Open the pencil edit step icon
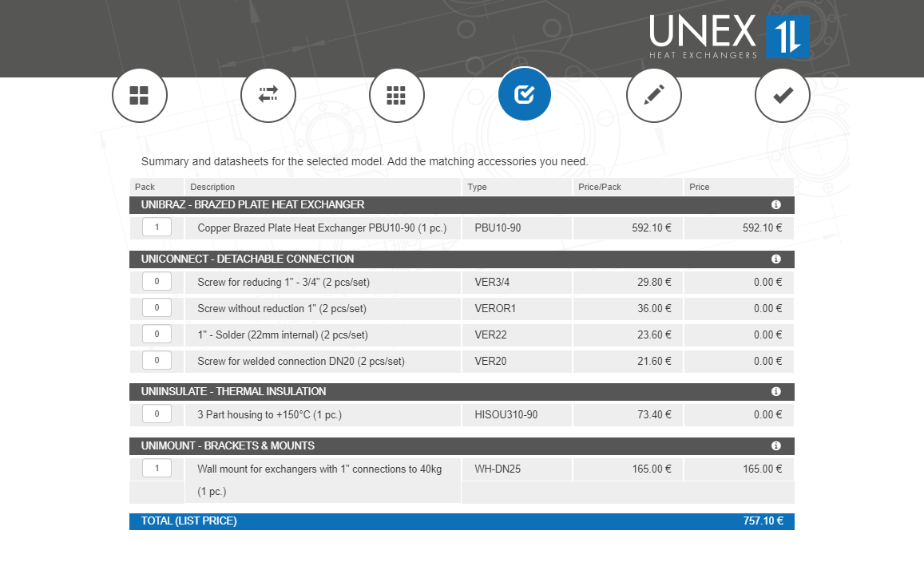 coord(654,96)
